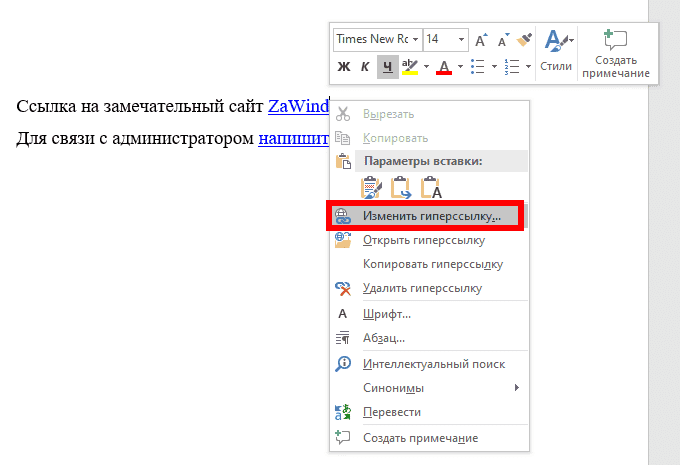Choose Удалить гиперссылку
680x465 pixels.
pyautogui.click(x=422, y=288)
